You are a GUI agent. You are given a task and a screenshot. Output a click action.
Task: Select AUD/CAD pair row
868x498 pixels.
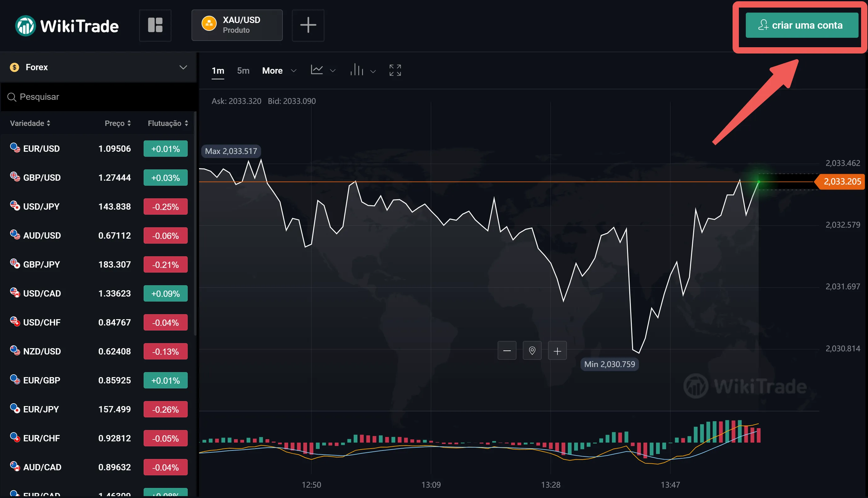pyautogui.click(x=98, y=467)
